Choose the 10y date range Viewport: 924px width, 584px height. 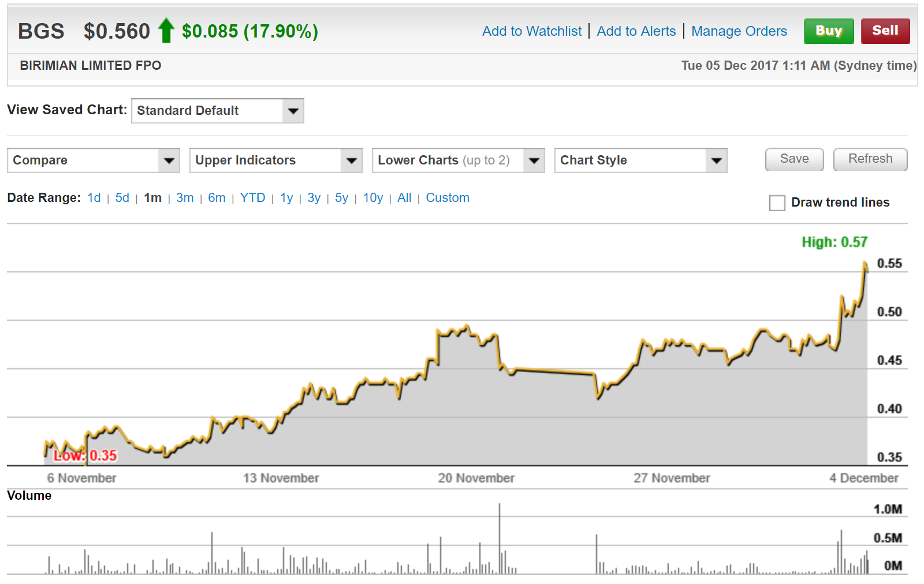[x=372, y=198]
